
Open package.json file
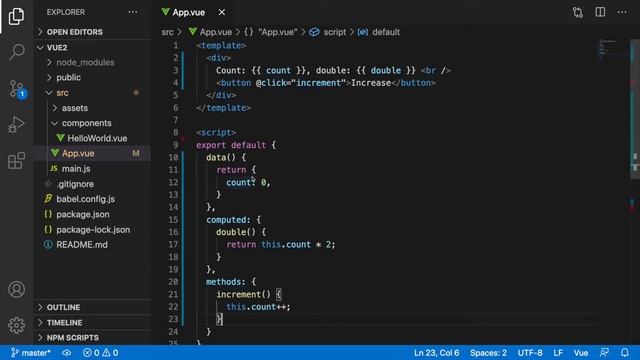coord(93,214)
